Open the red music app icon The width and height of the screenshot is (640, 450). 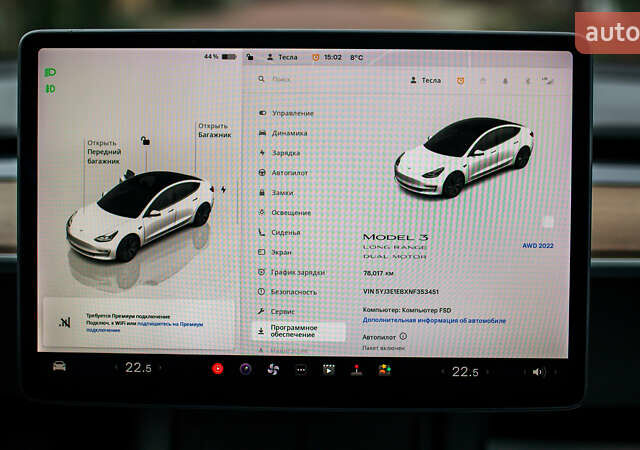[x=218, y=369]
